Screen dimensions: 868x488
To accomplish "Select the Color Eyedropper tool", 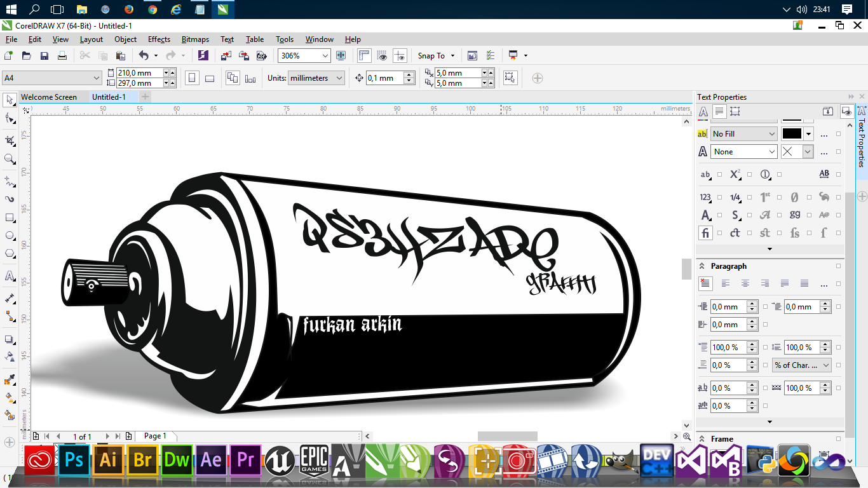I will click(x=10, y=379).
